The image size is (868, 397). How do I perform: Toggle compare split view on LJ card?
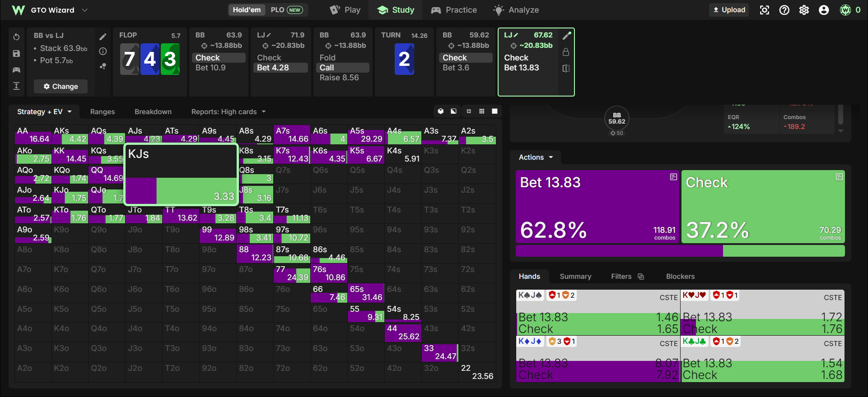(566, 68)
